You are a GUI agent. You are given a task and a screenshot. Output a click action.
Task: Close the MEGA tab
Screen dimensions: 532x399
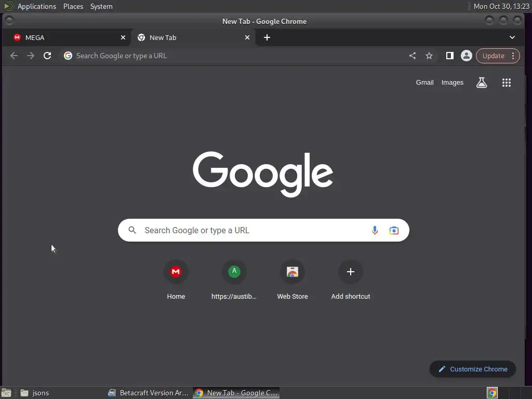tap(123, 37)
